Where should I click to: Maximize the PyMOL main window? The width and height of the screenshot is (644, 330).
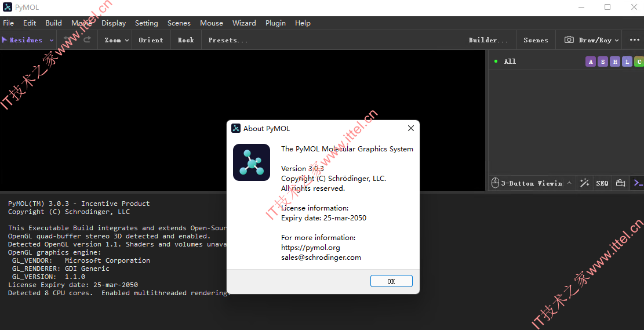[607, 7]
